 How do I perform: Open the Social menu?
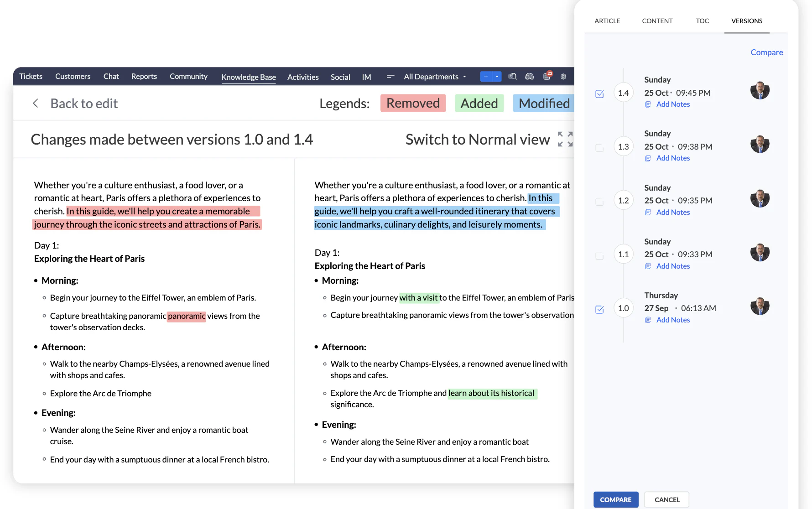(340, 77)
